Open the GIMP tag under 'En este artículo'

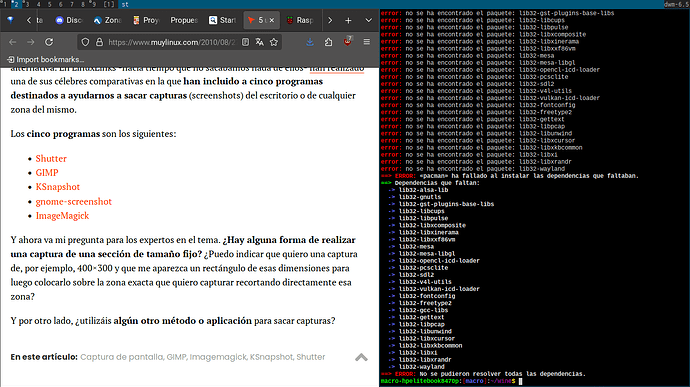[176, 357]
